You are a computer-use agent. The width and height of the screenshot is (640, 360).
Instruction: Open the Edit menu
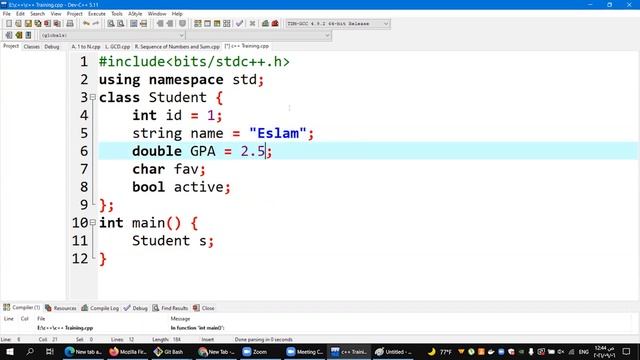[x=20, y=14]
